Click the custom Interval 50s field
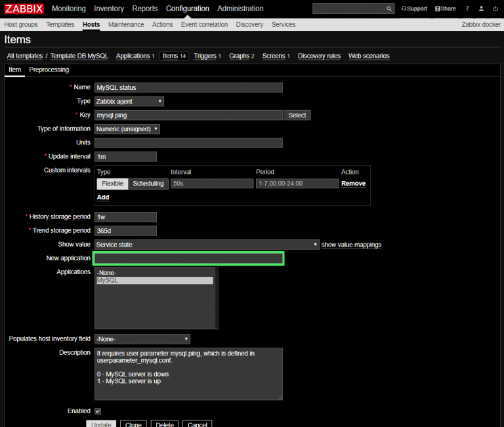The height and width of the screenshot is (427, 504). [212, 184]
